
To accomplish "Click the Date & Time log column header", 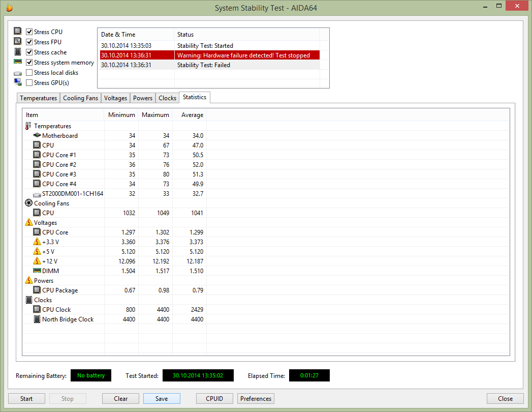I will (x=136, y=34).
